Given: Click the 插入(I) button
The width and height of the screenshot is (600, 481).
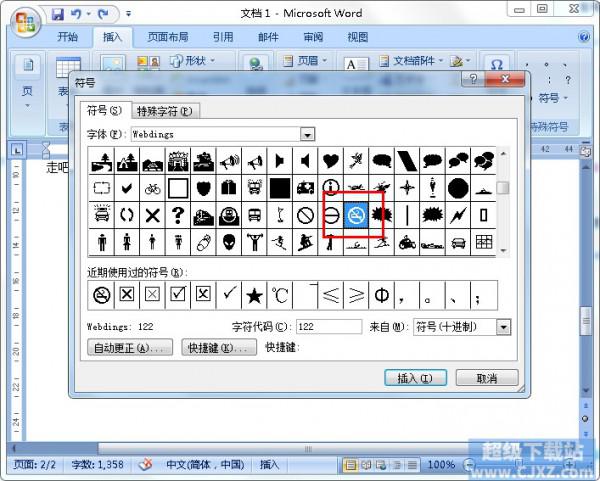Looking at the screenshot, I should (x=416, y=378).
